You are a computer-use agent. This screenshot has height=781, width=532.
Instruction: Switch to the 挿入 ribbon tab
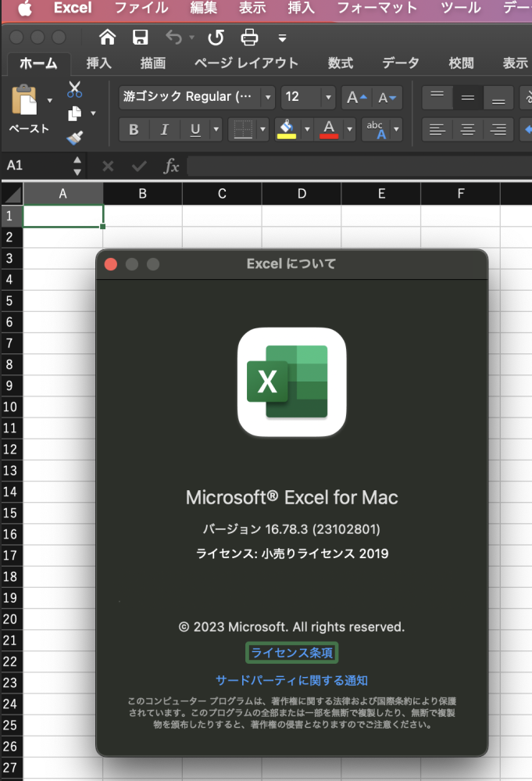[x=98, y=63]
